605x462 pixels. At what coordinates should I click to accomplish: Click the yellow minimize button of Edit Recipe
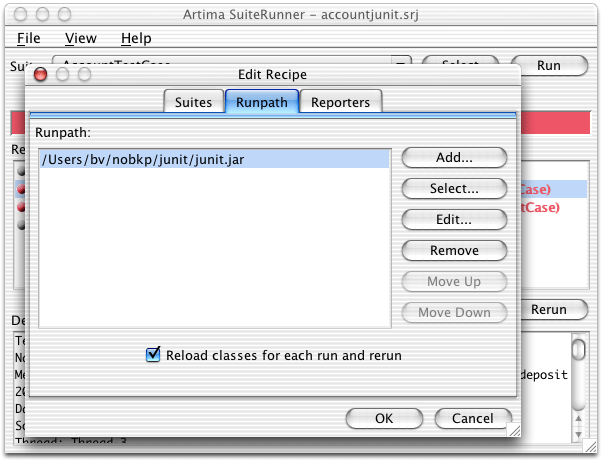pos(63,74)
